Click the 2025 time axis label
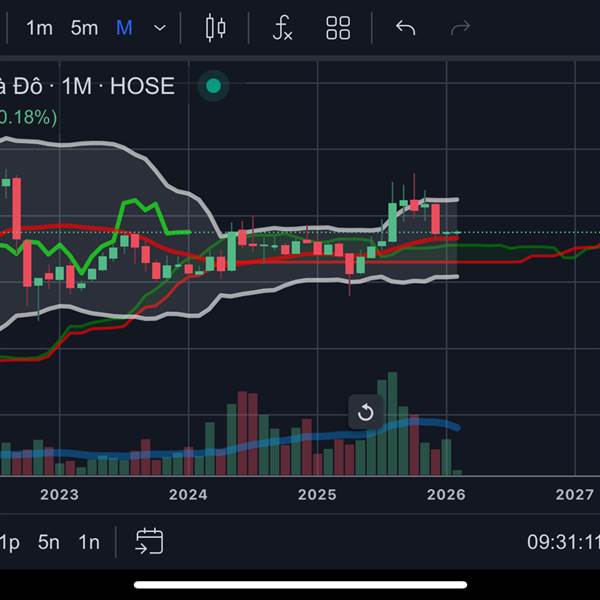This screenshot has width=600, height=600. [317, 495]
